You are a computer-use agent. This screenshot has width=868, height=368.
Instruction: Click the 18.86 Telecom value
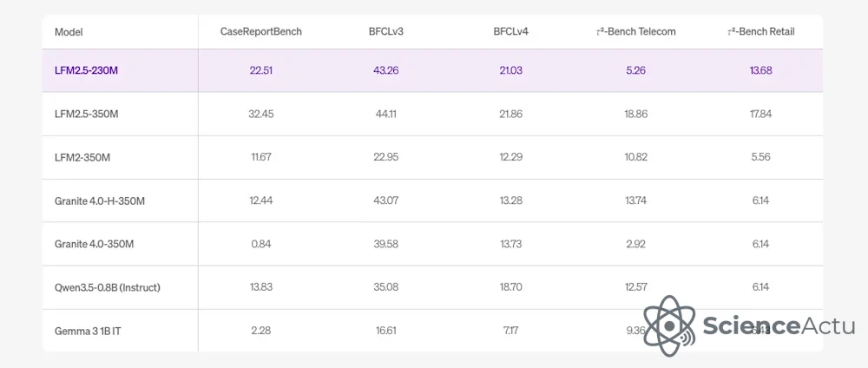tap(635, 114)
